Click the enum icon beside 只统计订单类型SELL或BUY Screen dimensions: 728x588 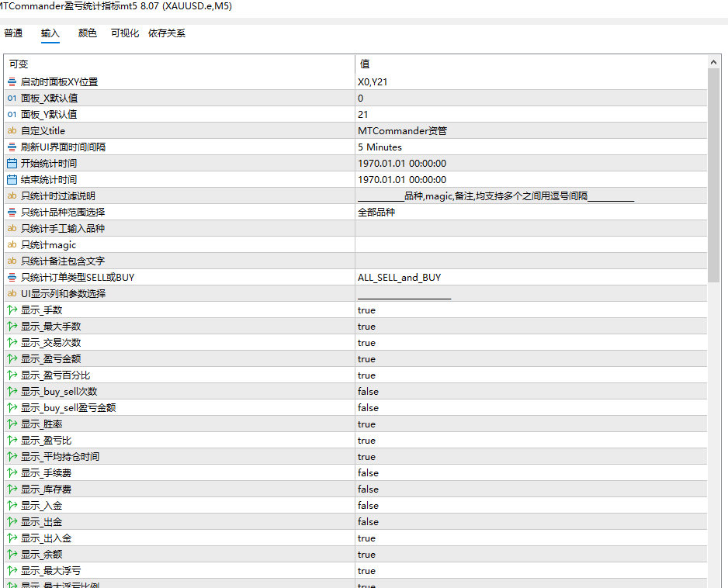[x=12, y=277]
